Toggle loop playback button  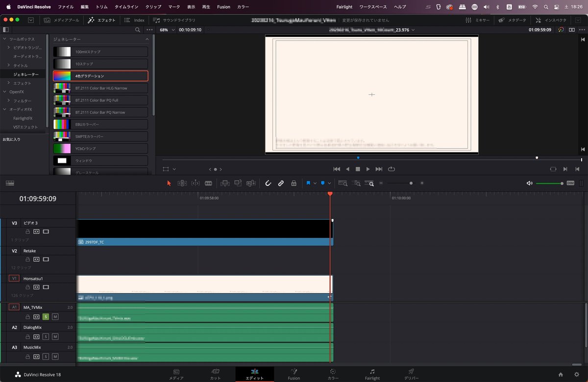click(x=391, y=169)
